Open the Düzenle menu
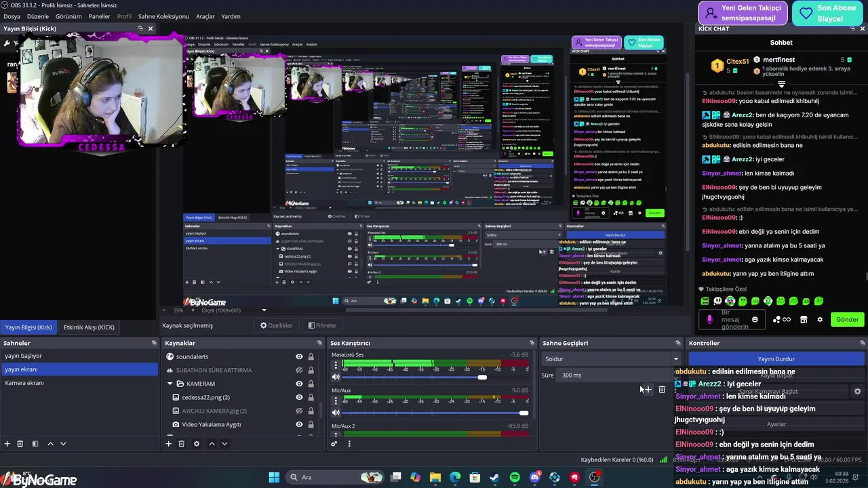This screenshot has height=488, width=868. coord(37,16)
